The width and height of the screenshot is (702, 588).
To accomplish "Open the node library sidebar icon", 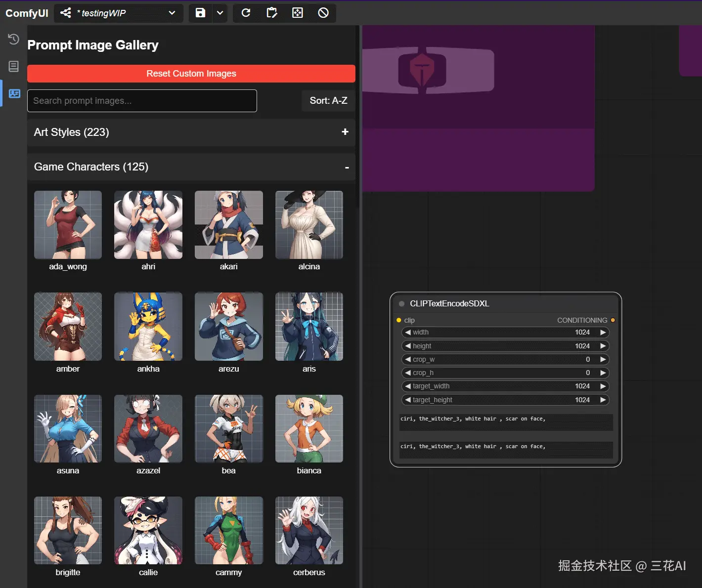I will [13, 66].
